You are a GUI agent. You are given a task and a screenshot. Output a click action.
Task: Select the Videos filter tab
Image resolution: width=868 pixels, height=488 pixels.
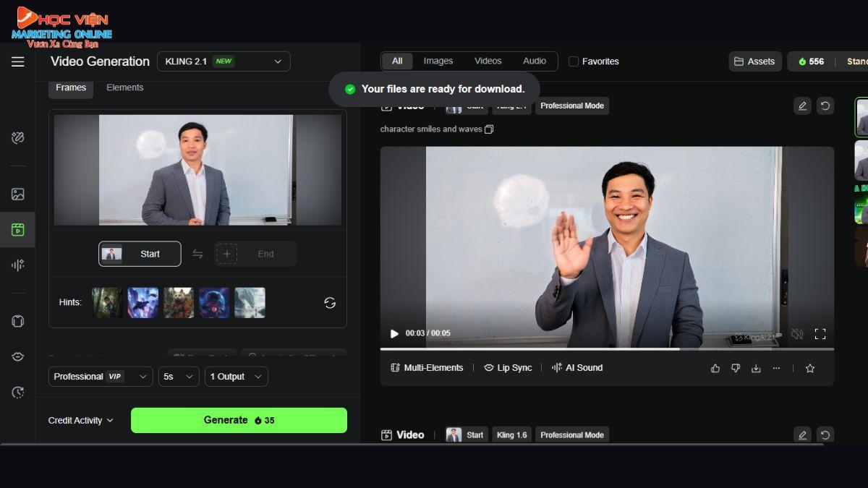(x=488, y=61)
